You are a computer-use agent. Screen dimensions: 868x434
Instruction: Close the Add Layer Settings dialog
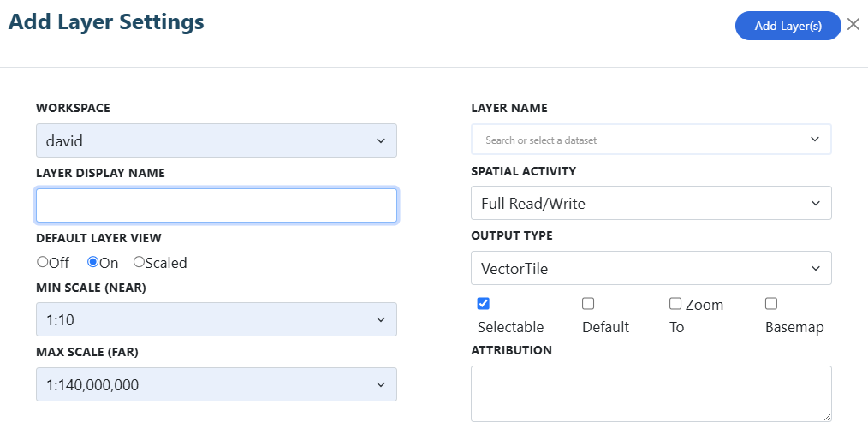click(853, 25)
